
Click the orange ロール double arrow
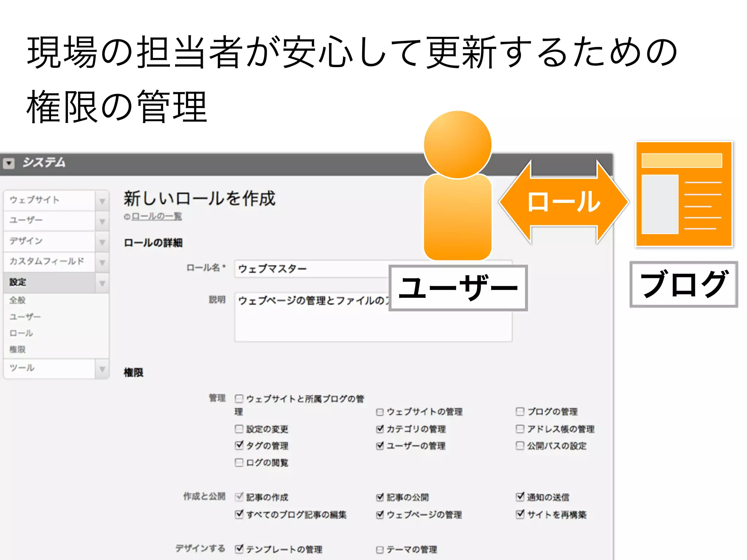564,202
